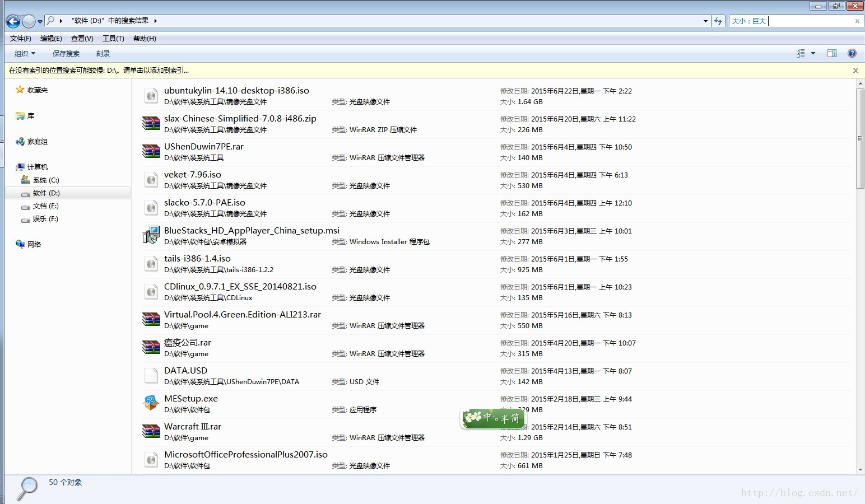Viewport: 865px width, 504px height.
Task: Expand the 组织 dropdown
Action: pyautogui.click(x=25, y=54)
